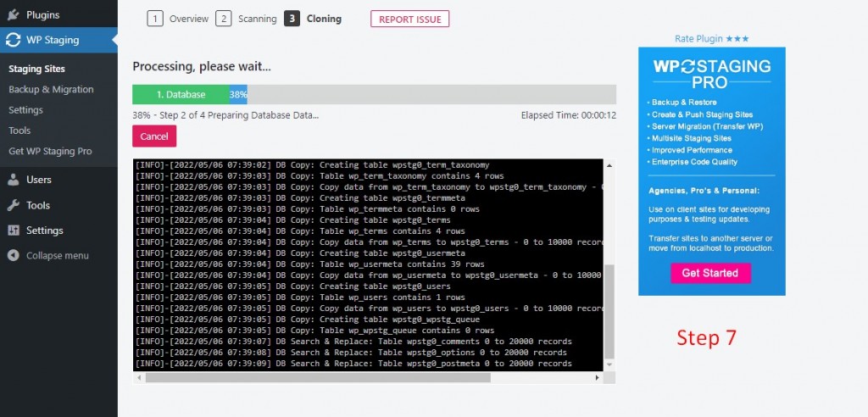This screenshot has width=868, height=417.
Task: Click the Get Started button
Action: pos(711,273)
